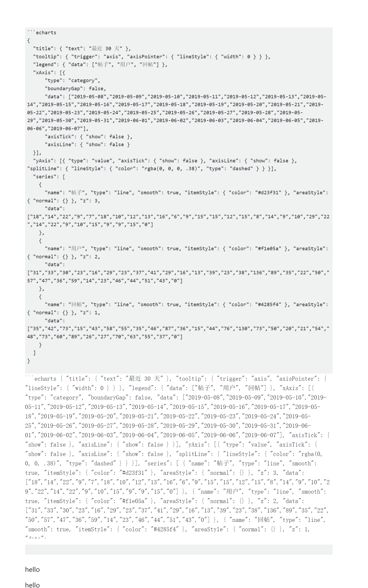Image resolution: width=368 pixels, height=588 pixels.
Task: Click the "yAxis": [{ line in the code block
Action: (x=165, y=161)
